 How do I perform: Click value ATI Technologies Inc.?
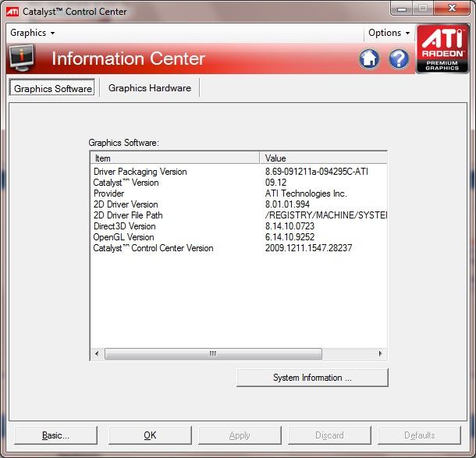[x=306, y=193]
